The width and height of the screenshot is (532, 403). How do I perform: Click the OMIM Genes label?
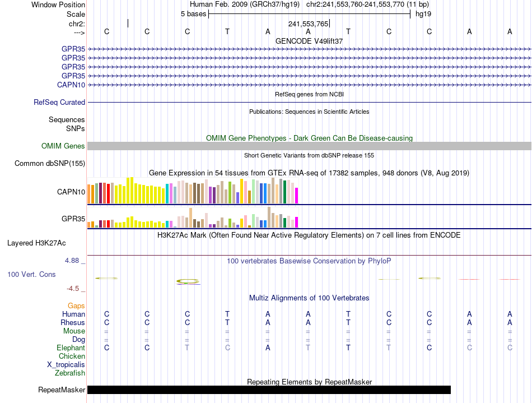click(63, 146)
